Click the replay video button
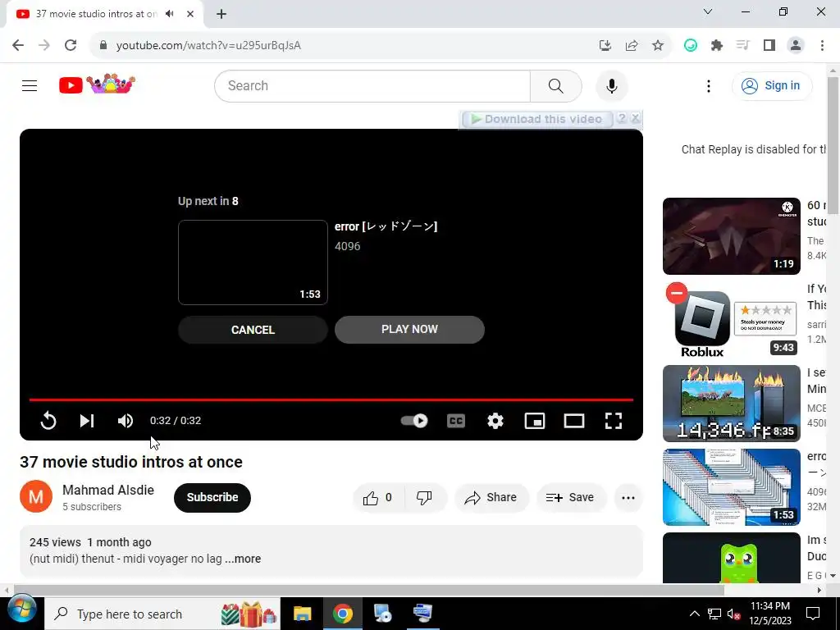Screen dimensions: 840x630 (48, 421)
